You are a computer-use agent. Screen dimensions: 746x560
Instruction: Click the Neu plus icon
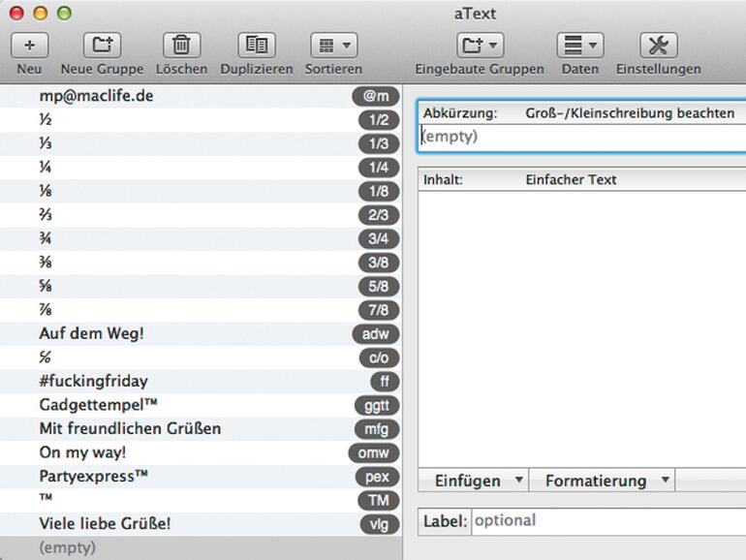[x=29, y=46]
